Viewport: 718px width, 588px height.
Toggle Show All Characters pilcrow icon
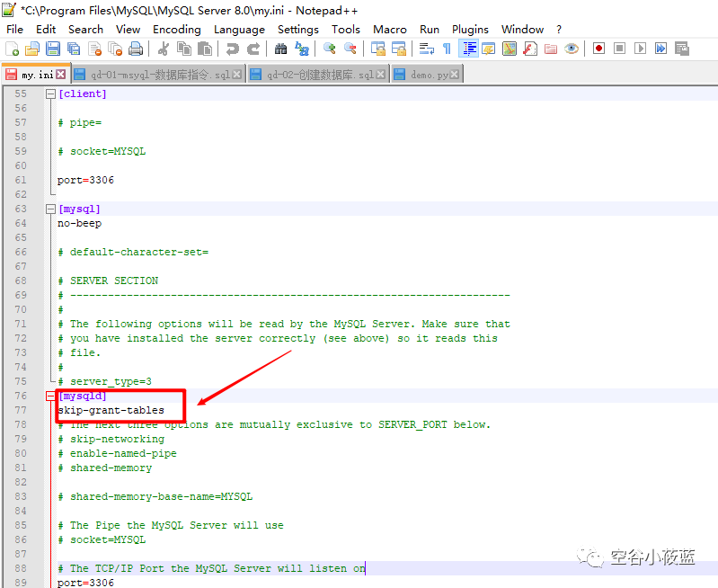pyautogui.click(x=448, y=49)
